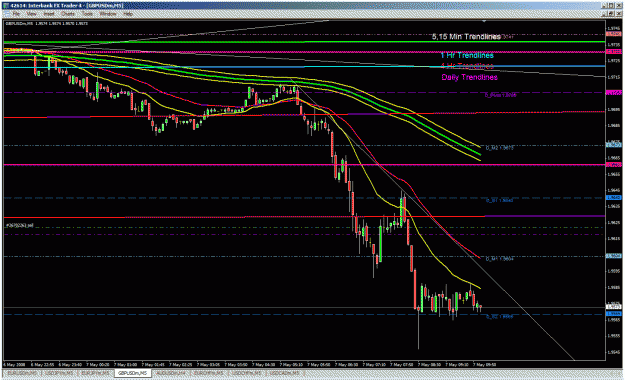The width and height of the screenshot is (625, 380).
Task: Switch to the USDCHFm,M5 chart tab
Action: pyautogui.click(x=246, y=374)
